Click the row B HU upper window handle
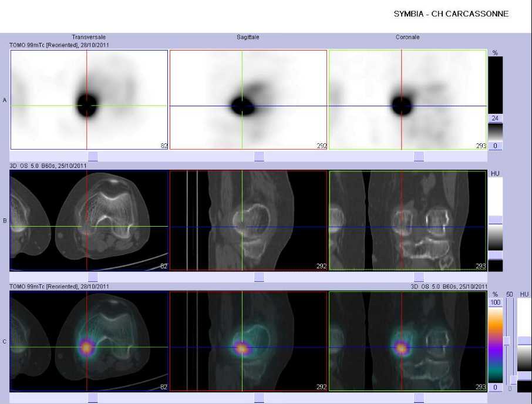Viewport: 532px width, 404px height. click(496, 220)
